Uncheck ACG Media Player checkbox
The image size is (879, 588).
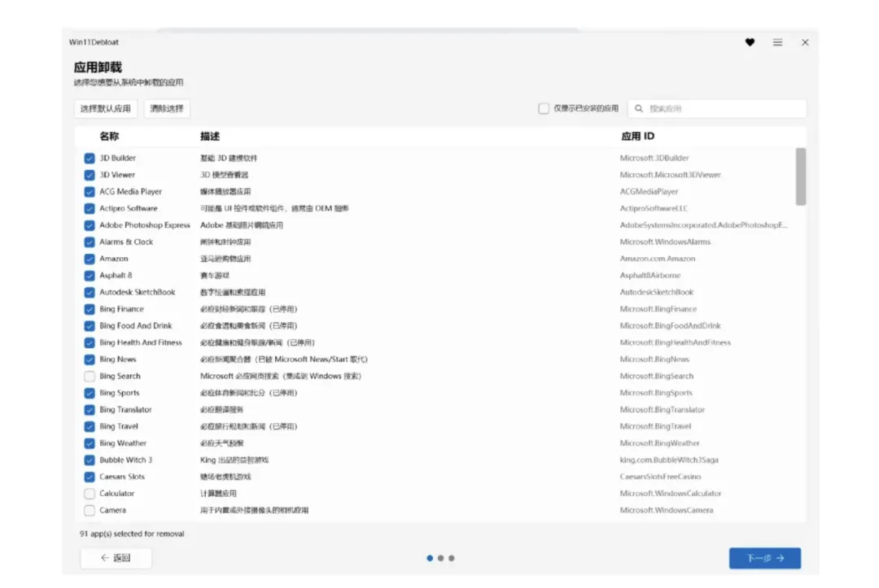[x=90, y=191]
